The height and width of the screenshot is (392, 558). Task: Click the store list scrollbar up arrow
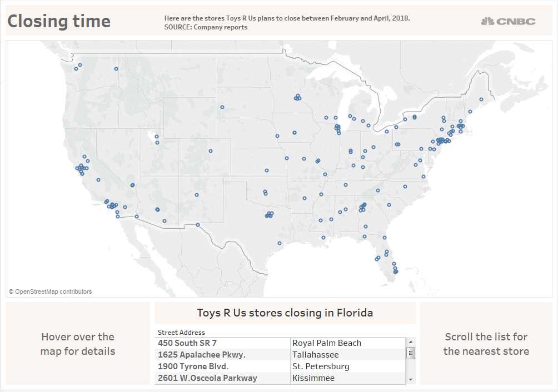[411, 342]
